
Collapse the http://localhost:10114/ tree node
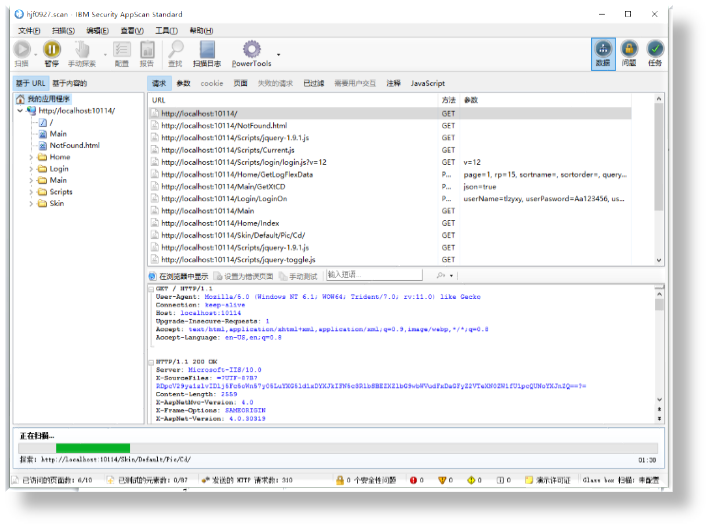coord(20,110)
